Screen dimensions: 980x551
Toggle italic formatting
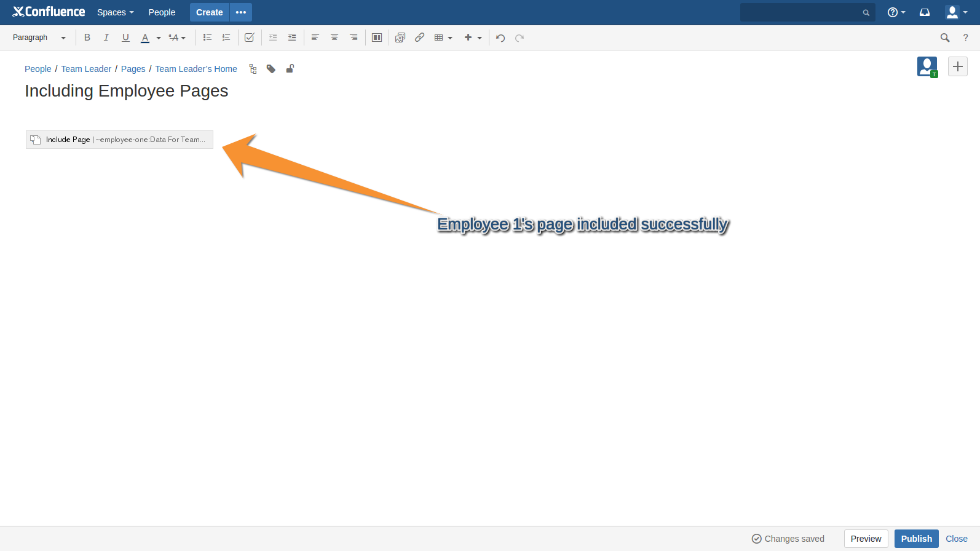tap(106, 38)
